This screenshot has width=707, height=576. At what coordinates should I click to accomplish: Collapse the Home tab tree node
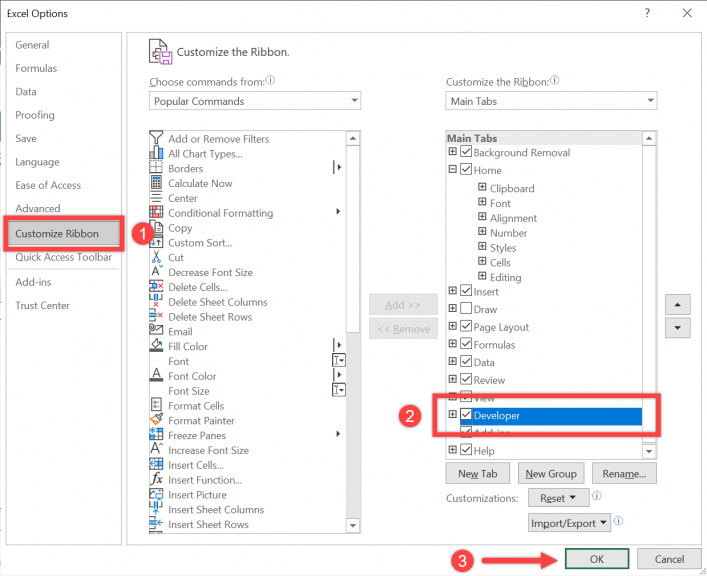tap(453, 169)
